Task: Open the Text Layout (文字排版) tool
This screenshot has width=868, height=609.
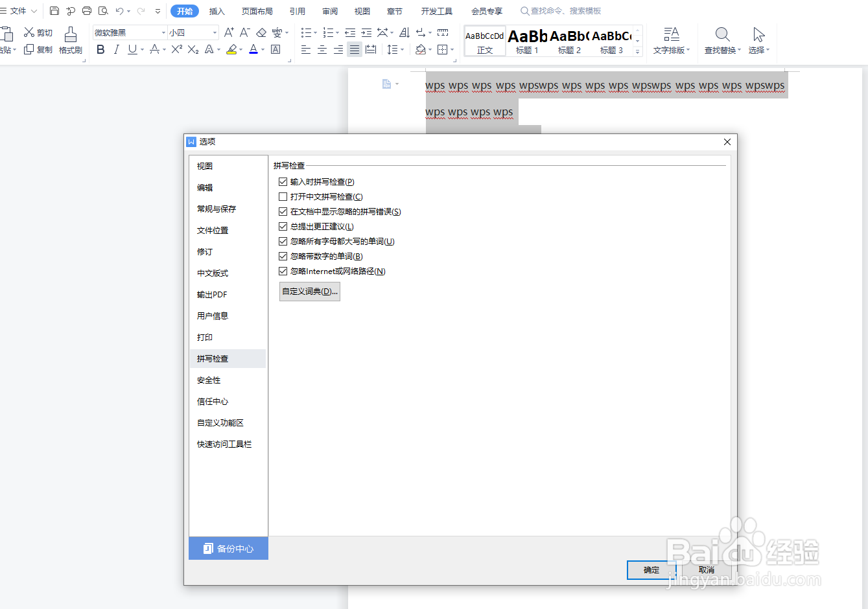Action: (x=672, y=40)
